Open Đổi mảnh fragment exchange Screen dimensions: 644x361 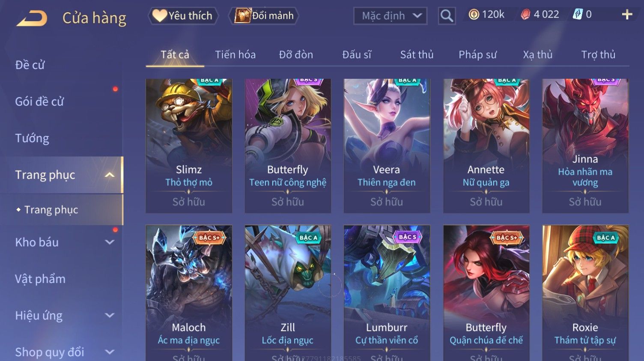click(x=264, y=16)
